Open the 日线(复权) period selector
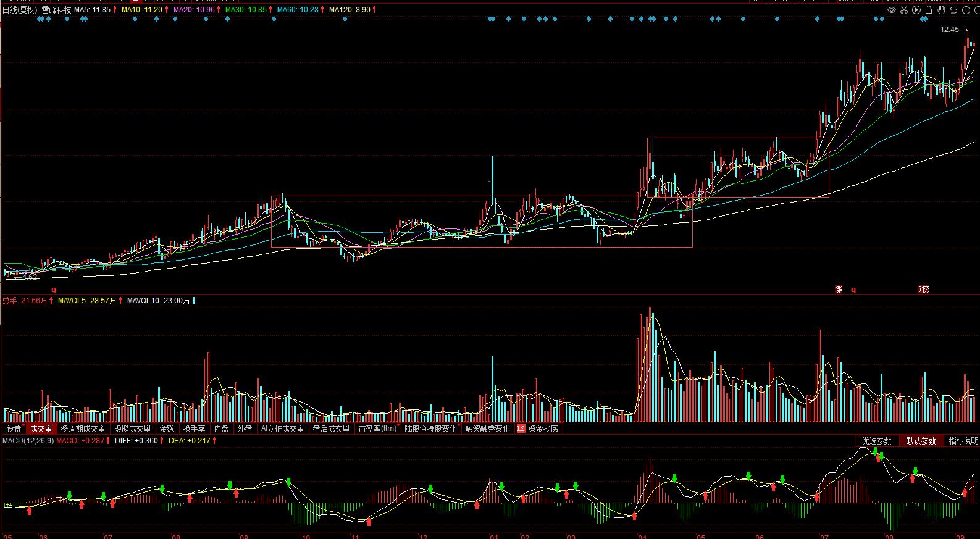 click(20, 10)
